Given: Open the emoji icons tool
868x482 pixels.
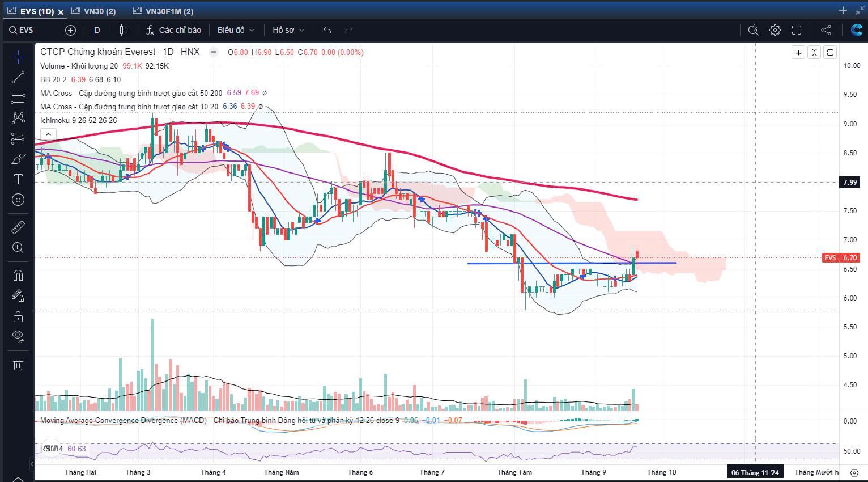Looking at the screenshot, I should [18, 200].
